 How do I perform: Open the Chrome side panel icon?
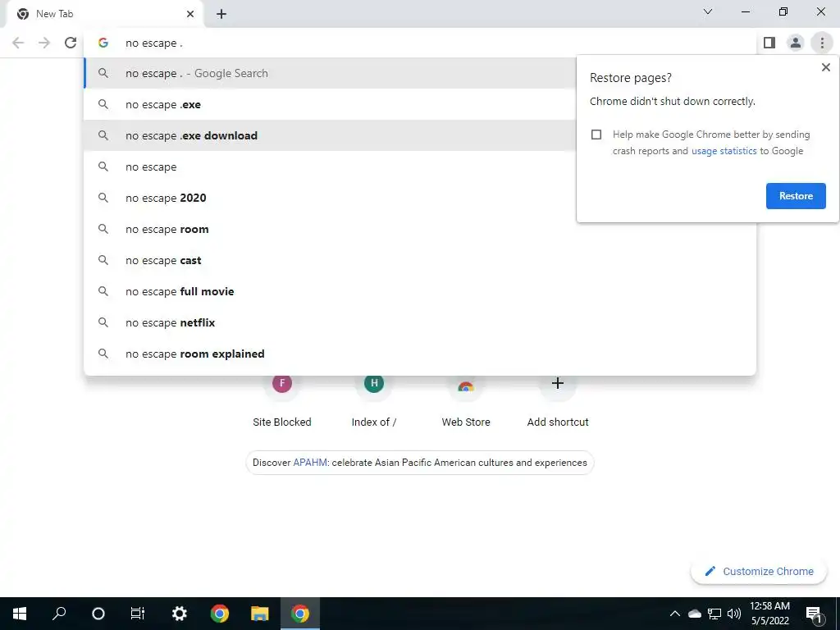tap(769, 43)
